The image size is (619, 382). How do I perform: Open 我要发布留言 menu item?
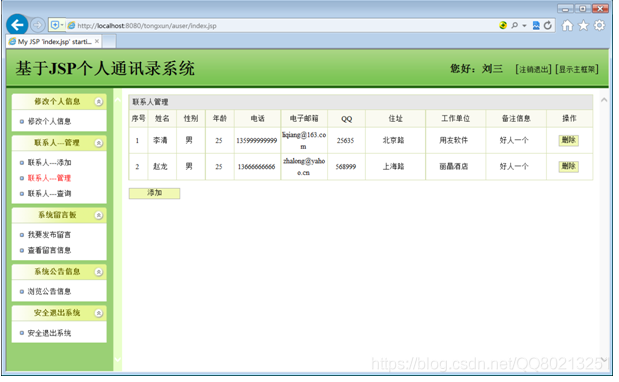tap(49, 235)
